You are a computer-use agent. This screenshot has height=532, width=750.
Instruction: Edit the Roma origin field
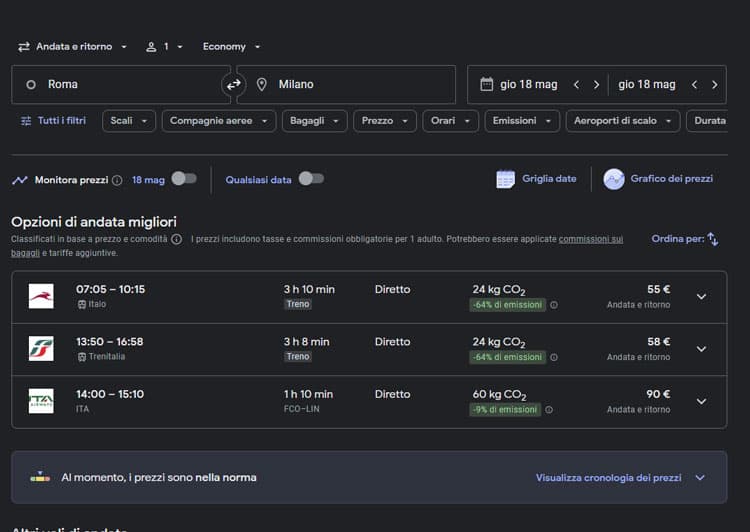(121, 85)
